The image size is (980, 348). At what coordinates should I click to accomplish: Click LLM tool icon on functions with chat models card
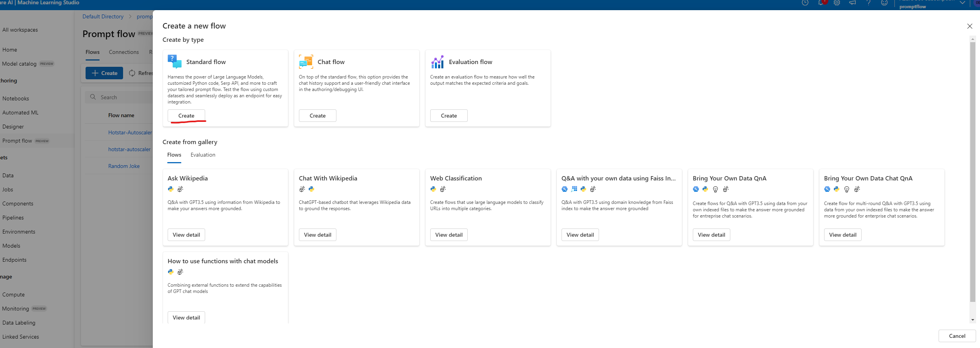point(180,272)
